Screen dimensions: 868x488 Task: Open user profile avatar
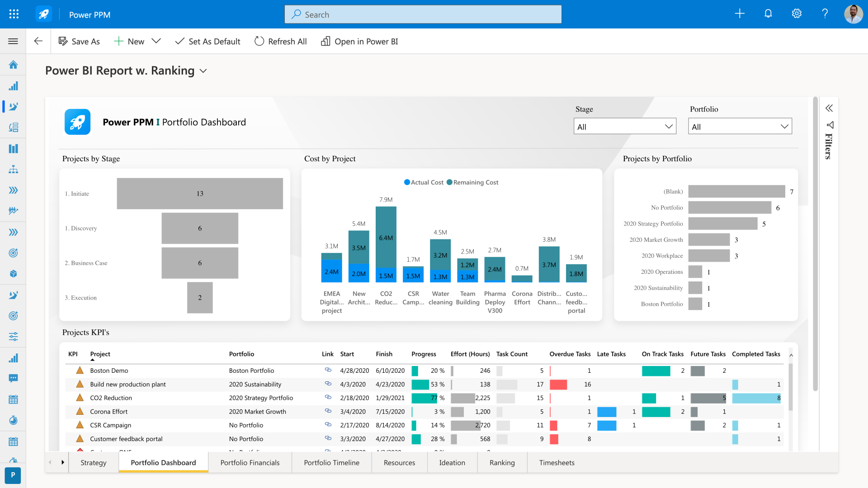(x=854, y=14)
